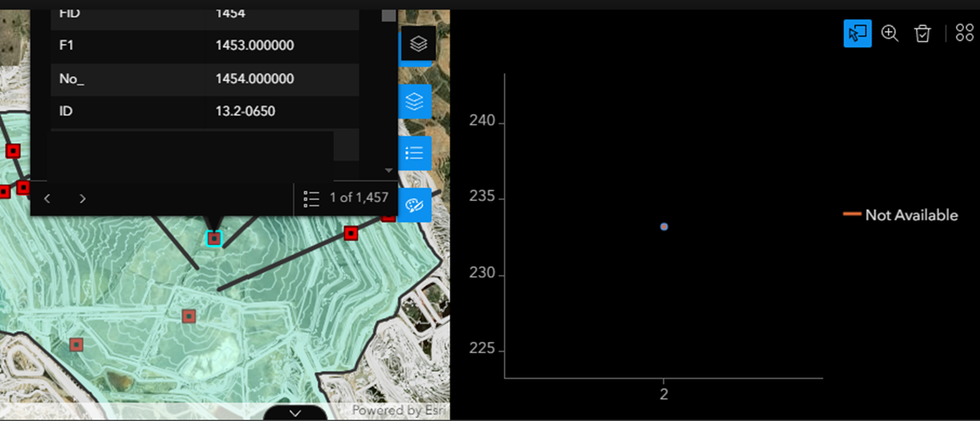Select the ID attribute row showing 13.2-0650
Screen dimensions: 980x421
[206, 111]
